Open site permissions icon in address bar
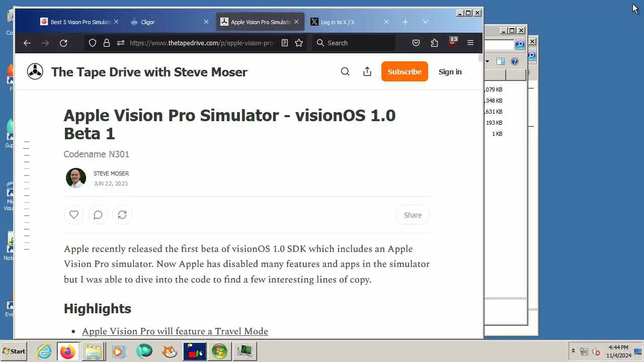The image size is (644, 362). (x=120, y=43)
